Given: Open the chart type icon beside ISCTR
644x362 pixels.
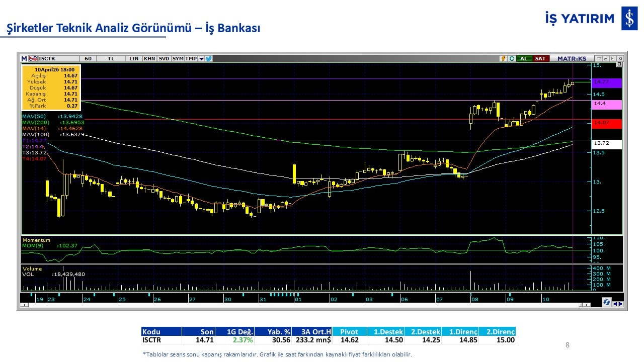Looking at the screenshot, I should point(34,58).
